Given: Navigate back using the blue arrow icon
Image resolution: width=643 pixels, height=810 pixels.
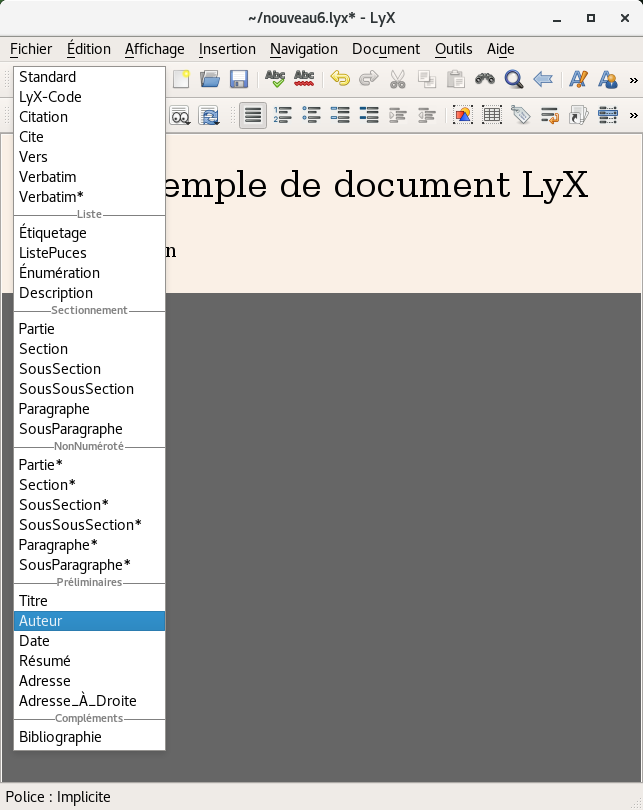Looking at the screenshot, I should pyautogui.click(x=543, y=79).
